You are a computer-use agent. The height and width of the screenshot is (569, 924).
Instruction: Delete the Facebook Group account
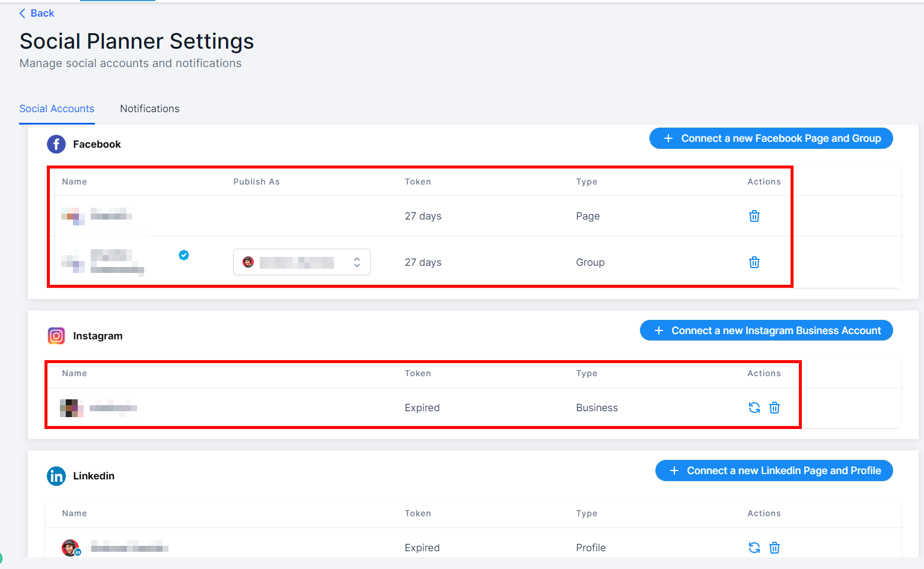point(754,262)
